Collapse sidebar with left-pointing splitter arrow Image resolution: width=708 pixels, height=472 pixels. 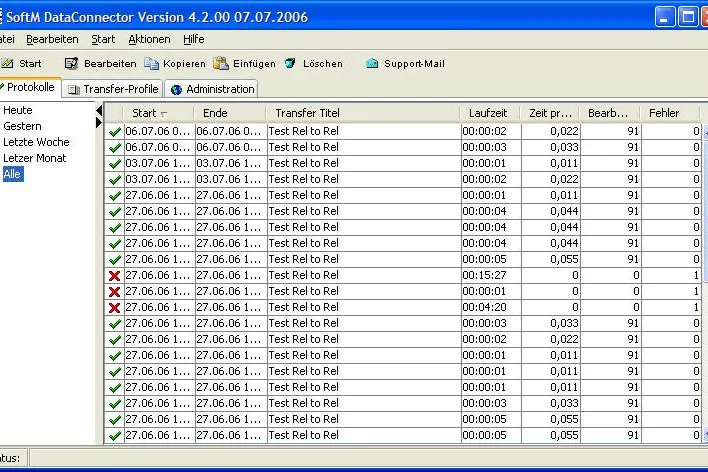[99, 110]
